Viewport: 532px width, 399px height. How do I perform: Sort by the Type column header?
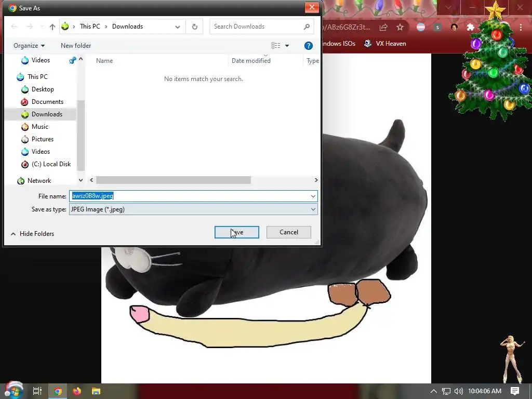pyautogui.click(x=312, y=61)
